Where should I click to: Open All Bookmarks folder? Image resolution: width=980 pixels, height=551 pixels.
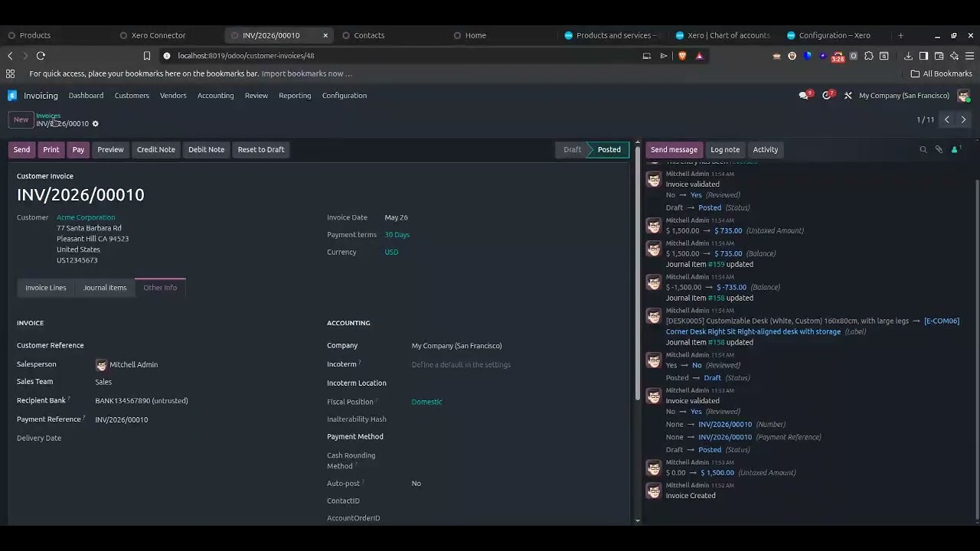942,73
